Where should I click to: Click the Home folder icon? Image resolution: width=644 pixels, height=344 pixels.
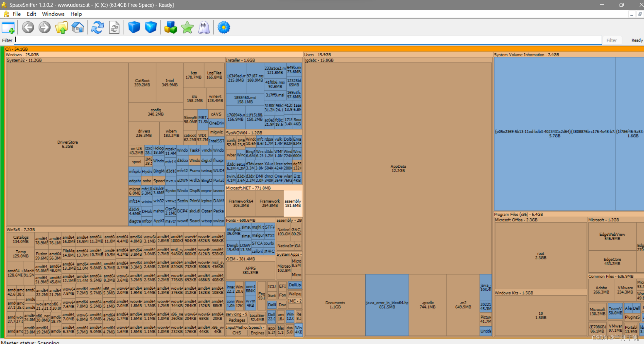pyautogui.click(x=78, y=28)
